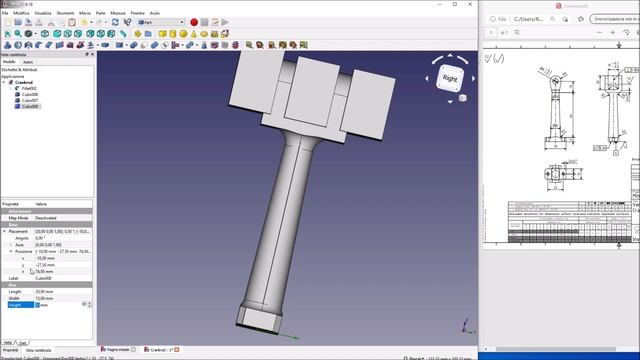
Task: Open the Visualizza menu
Action: 43,13
